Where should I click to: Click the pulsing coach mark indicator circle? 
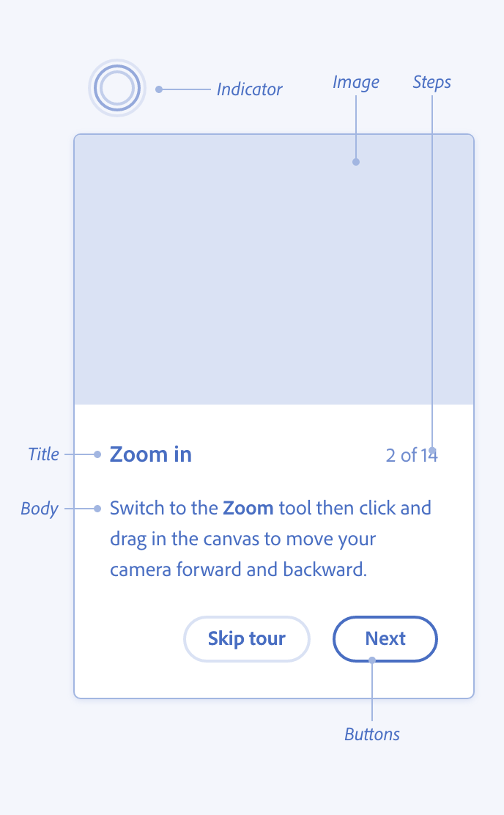point(117,89)
